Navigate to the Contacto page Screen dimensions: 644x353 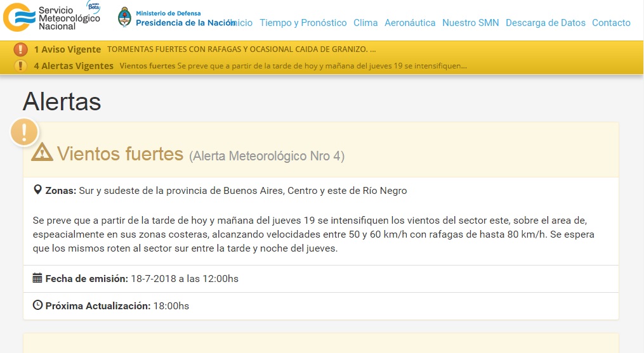point(611,23)
